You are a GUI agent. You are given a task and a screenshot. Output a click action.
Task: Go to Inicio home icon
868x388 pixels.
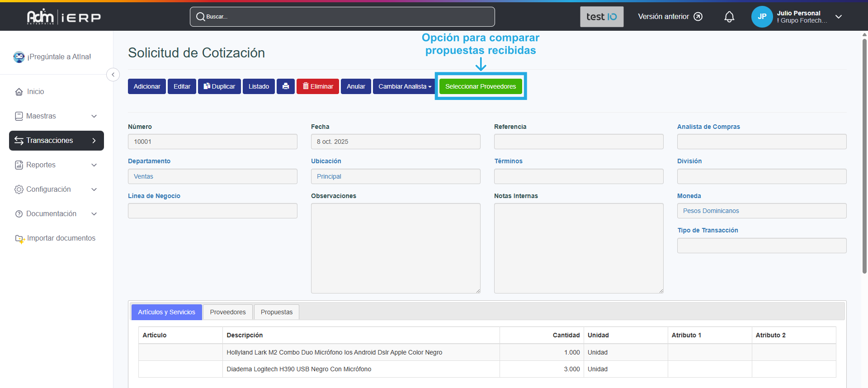pos(19,92)
